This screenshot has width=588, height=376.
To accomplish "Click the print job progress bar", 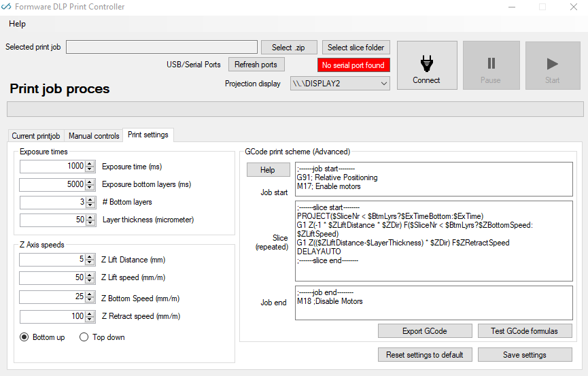I will (x=294, y=109).
